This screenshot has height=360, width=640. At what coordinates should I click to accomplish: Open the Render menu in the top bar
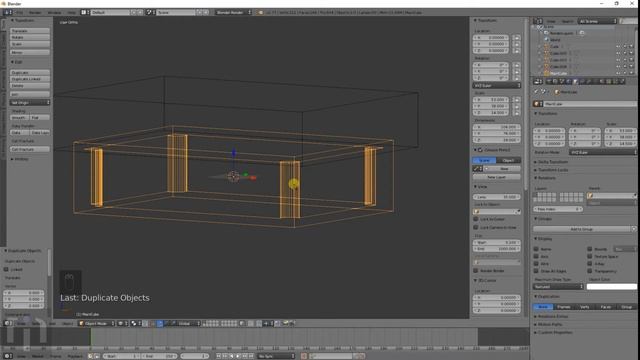35,13
